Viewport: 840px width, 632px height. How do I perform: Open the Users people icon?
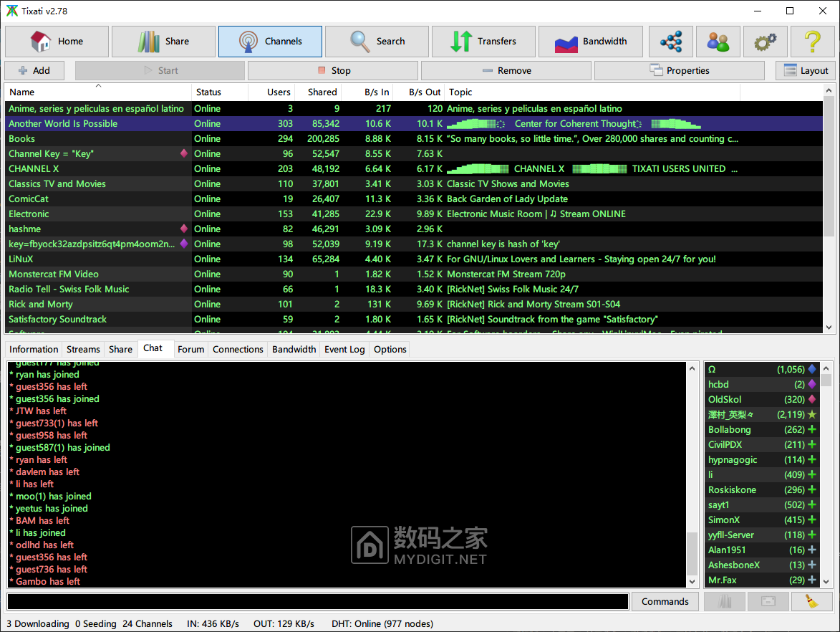[x=718, y=42]
